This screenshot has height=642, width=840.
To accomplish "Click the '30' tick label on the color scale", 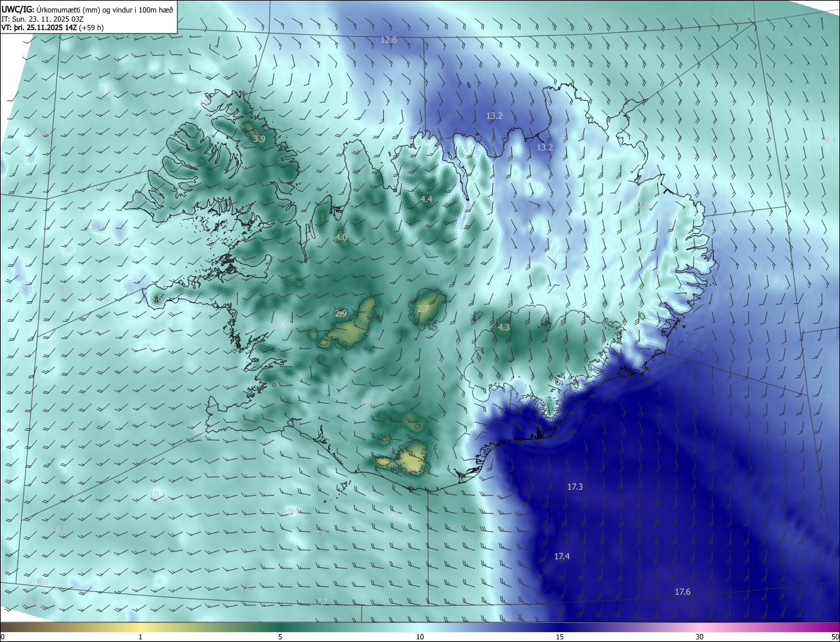I will point(700,637).
